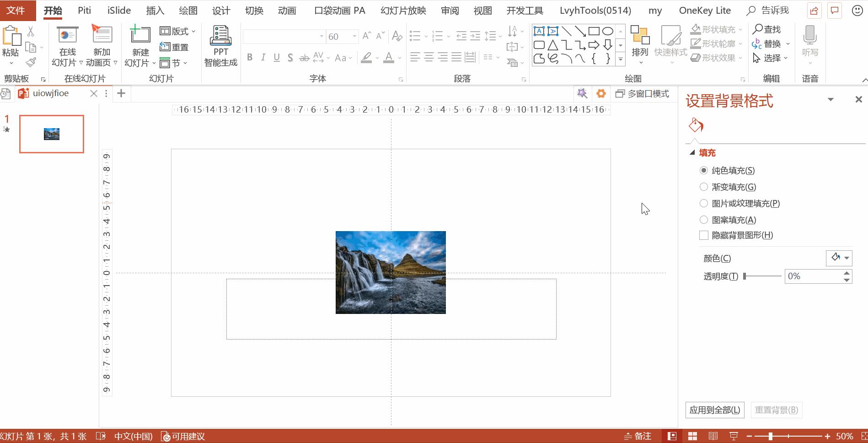Switch to slide sorter view in status bar
This screenshot has width=868, height=443.
coord(692,436)
